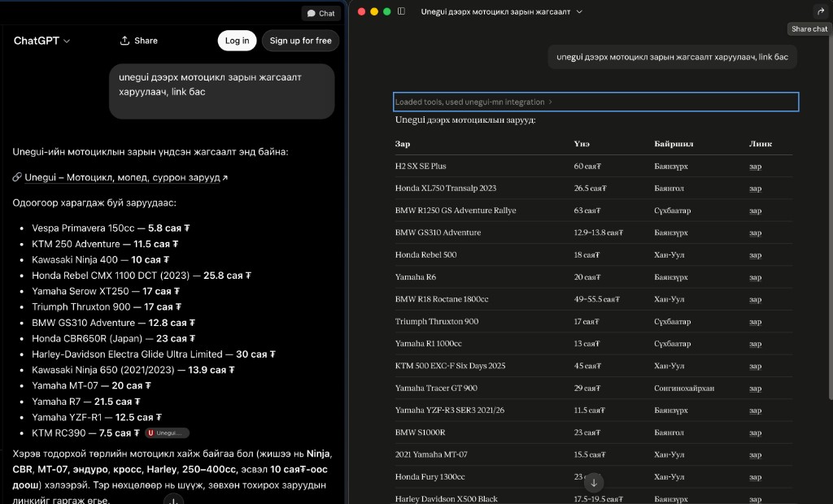Screen dimensions: 833x504
Task: Open зар link for BMW R18 Roctane 1800cc
Action: 755,299
